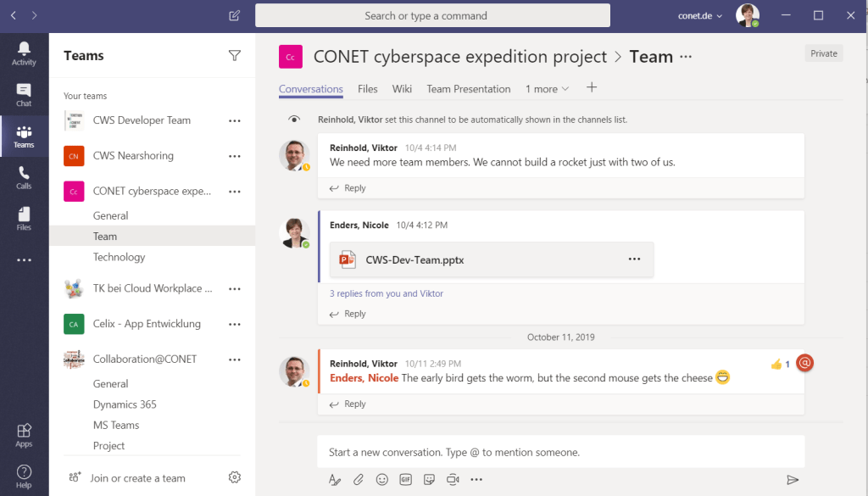This screenshot has width=868, height=496.
Task: Open the sticker picker
Action: click(x=429, y=479)
